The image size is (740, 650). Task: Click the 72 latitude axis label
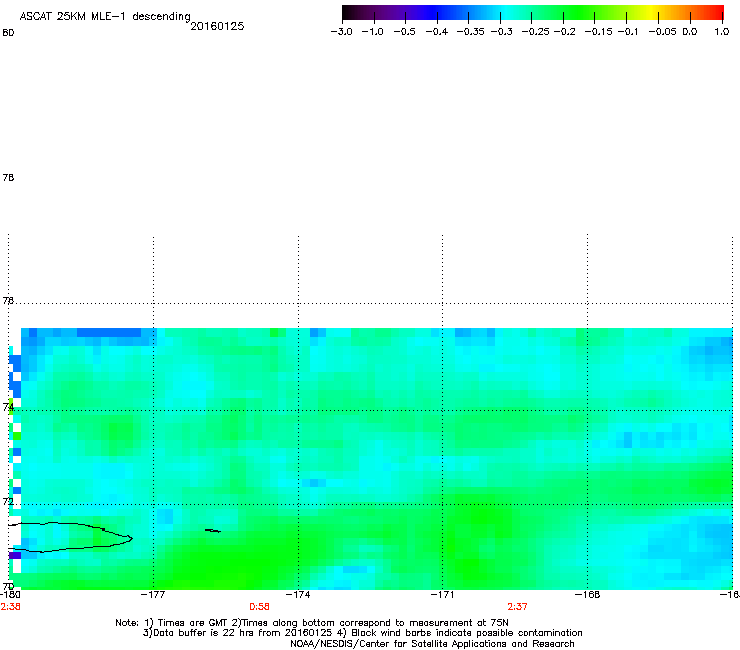pyautogui.click(x=8, y=501)
